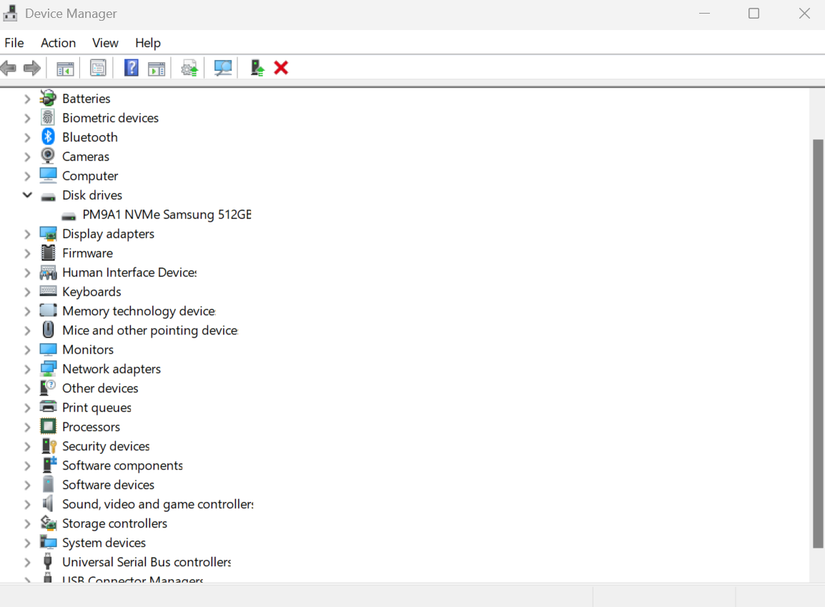Open the View menu
The height and width of the screenshot is (607, 825).
point(104,43)
